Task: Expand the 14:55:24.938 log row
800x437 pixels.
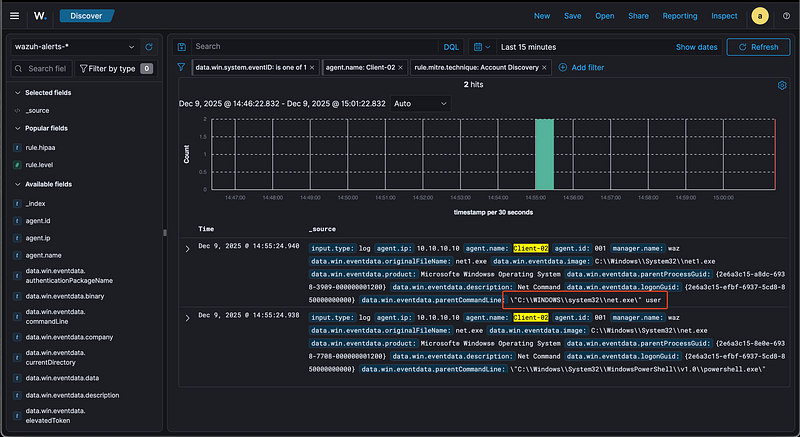Action: point(187,318)
